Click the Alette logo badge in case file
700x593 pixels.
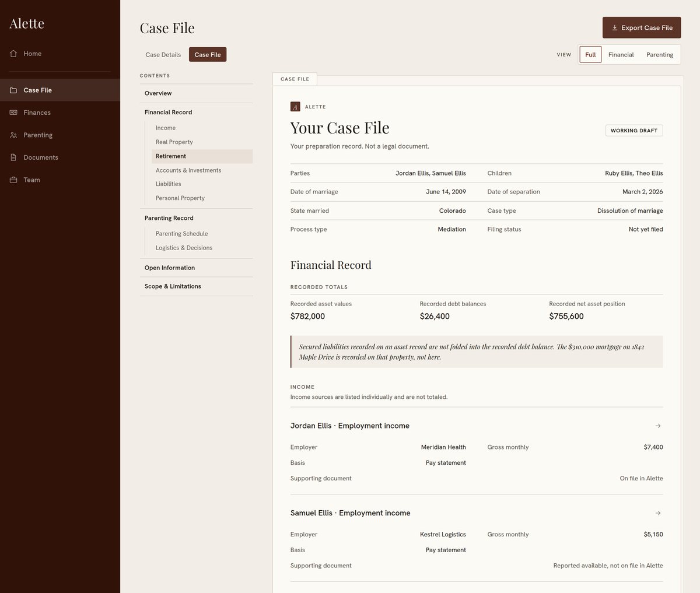pos(295,107)
